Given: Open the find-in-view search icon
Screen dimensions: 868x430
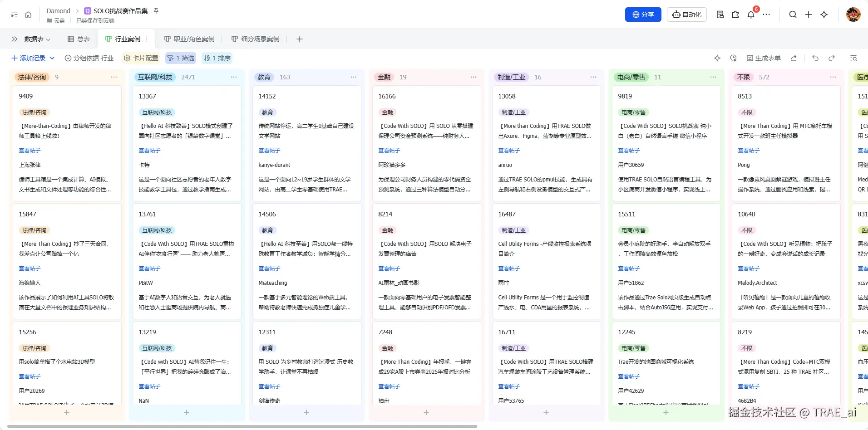Looking at the screenshot, I should click(x=853, y=58).
